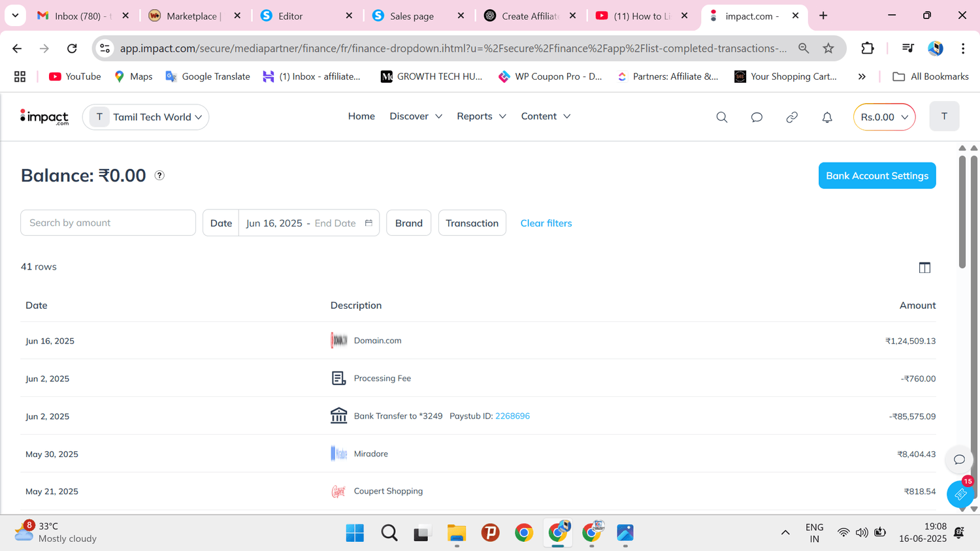Show hidden system tray icons

pyautogui.click(x=785, y=533)
